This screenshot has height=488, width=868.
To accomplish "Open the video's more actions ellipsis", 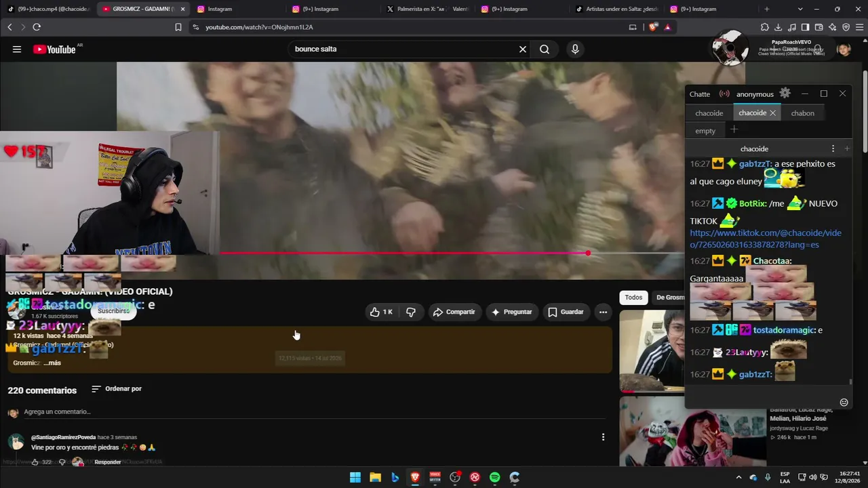I will pyautogui.click(x=603, y=312).
